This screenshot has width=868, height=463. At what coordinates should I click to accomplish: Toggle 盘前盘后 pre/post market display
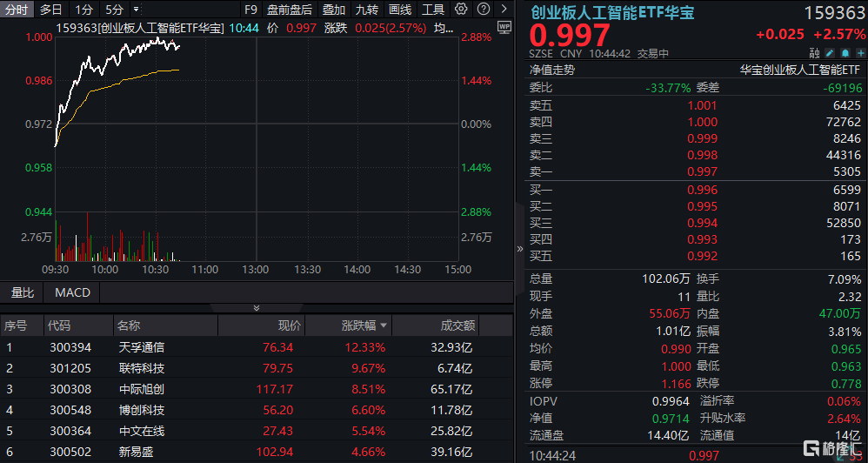tap(290, 9)
